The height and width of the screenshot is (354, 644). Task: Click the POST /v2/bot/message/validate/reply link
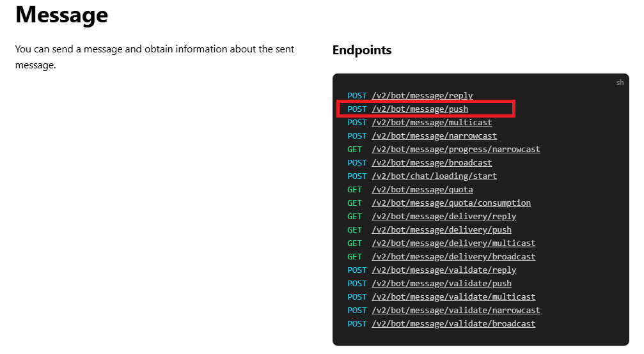(444, 270)
